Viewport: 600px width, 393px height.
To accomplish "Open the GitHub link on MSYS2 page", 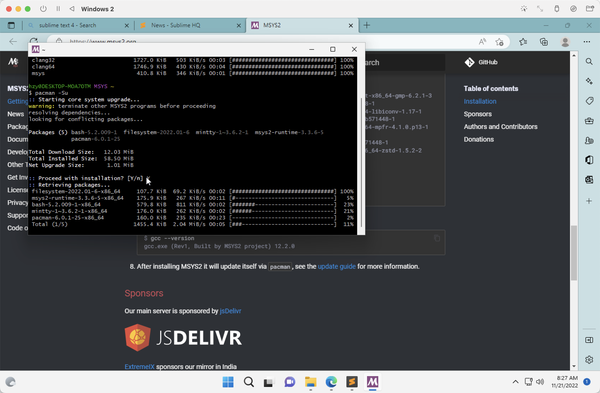I will (x=481, y=62).
